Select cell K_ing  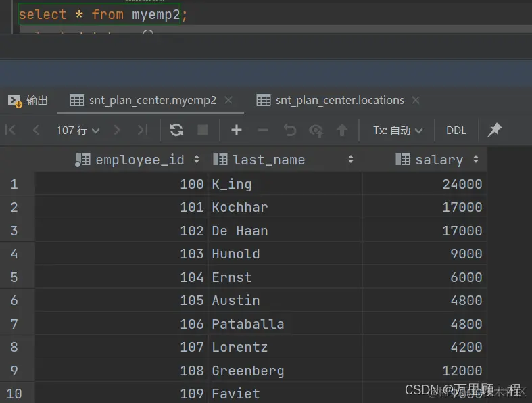(285, 184)
